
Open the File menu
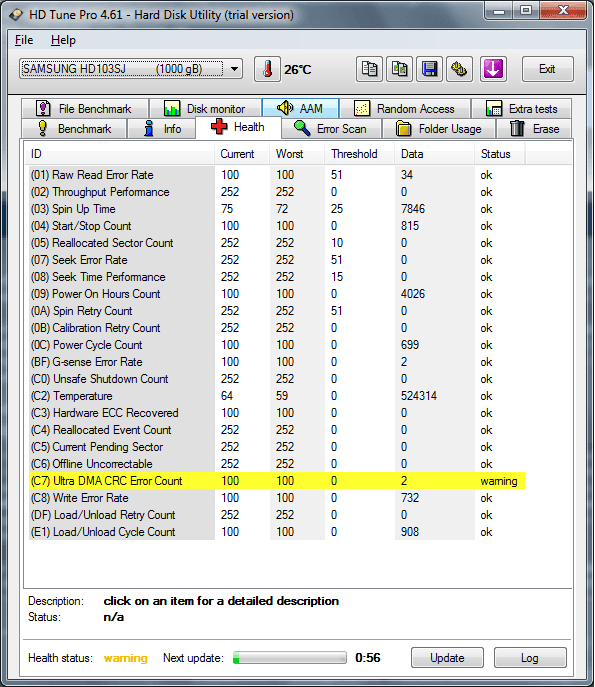pos(24,40)
